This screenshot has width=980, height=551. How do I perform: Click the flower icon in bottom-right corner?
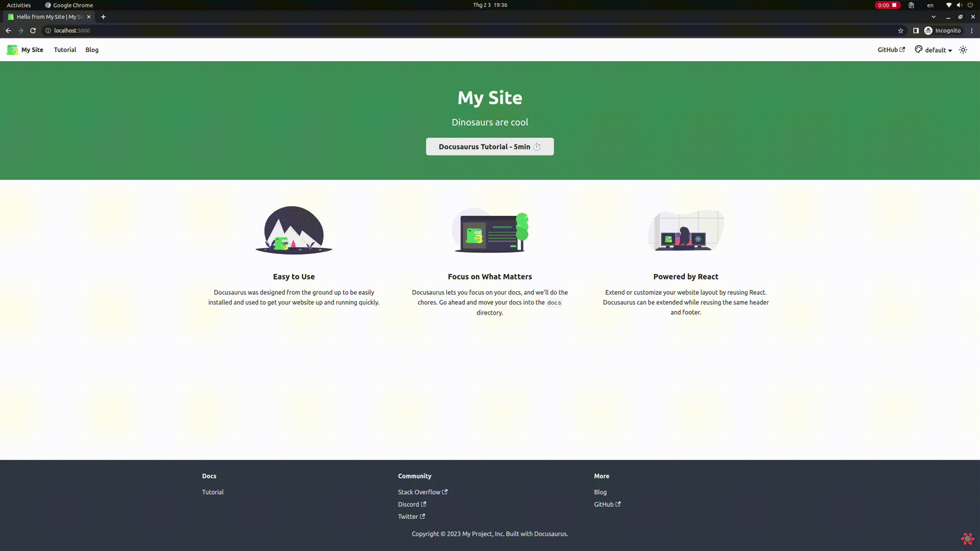click(x=967, y=538)
